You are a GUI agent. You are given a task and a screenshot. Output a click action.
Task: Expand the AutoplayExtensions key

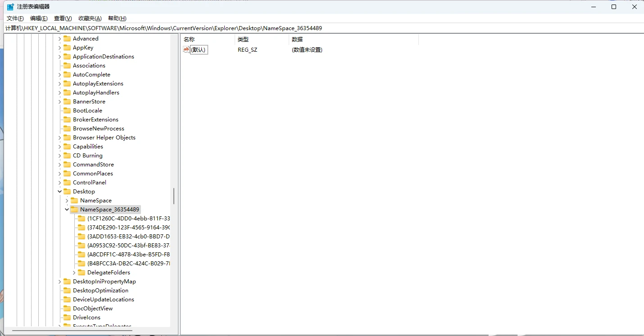point(59,84)
